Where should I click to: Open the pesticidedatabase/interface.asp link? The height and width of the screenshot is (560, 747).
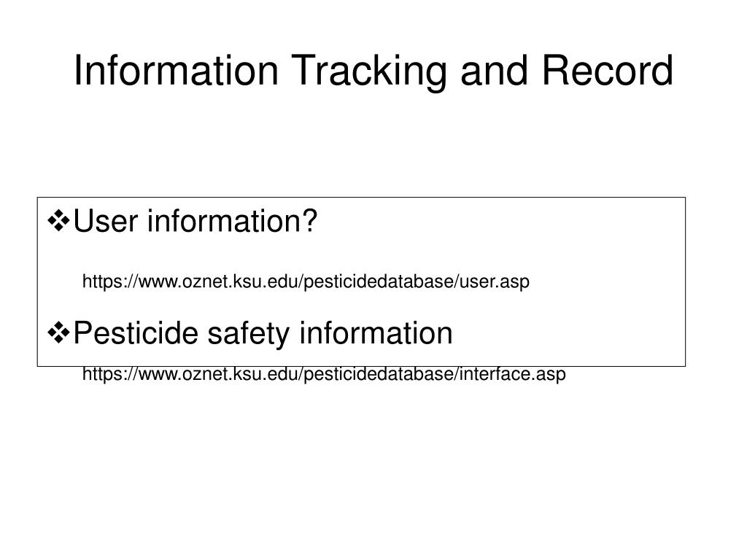point(324,374)
